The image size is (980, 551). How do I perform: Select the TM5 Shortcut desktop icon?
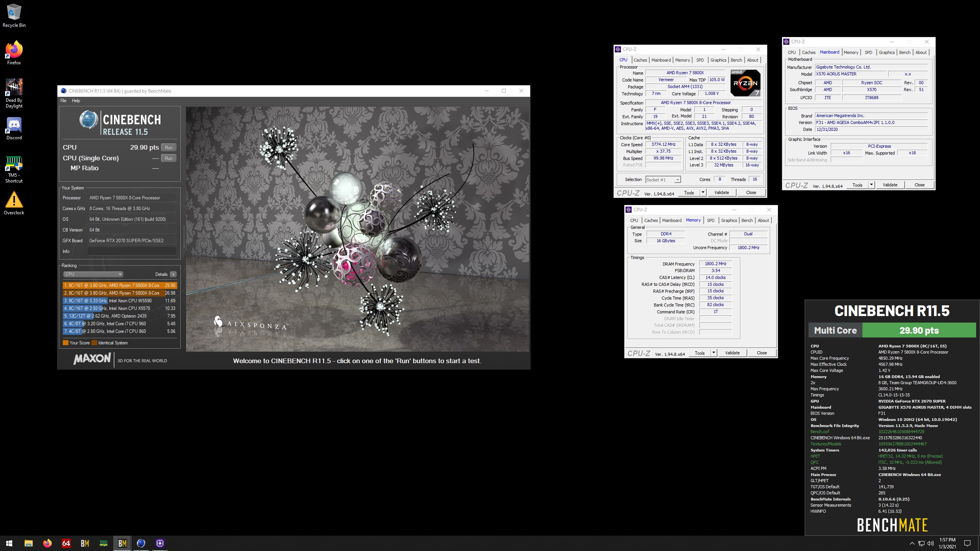[x=14, y=170]
